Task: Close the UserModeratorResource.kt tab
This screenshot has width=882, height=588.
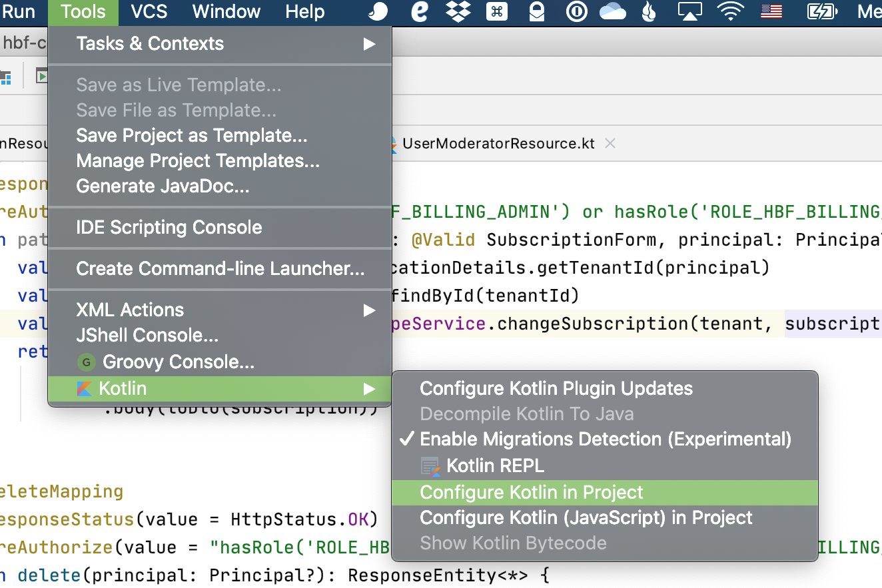Action: [x=610, y=144]
